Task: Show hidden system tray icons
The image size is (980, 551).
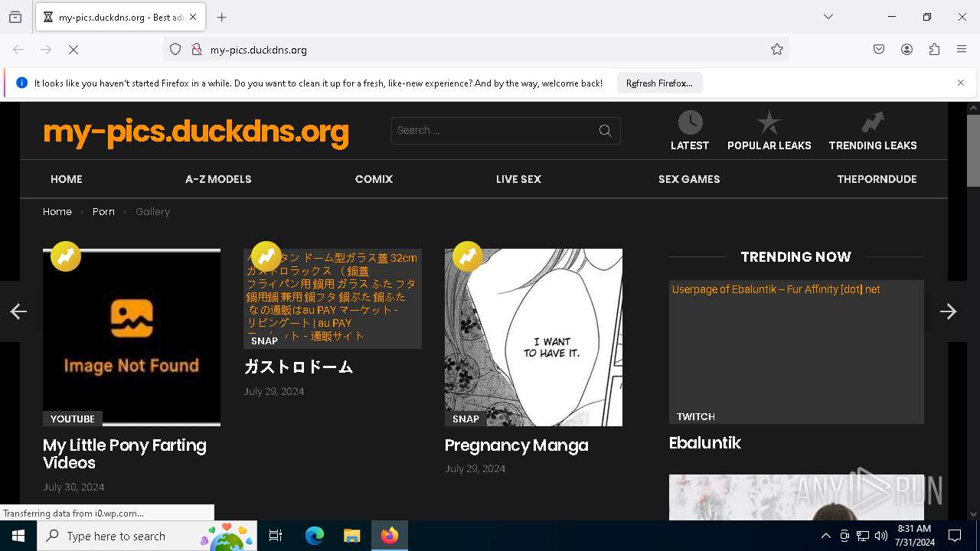Action: point(825,536)
